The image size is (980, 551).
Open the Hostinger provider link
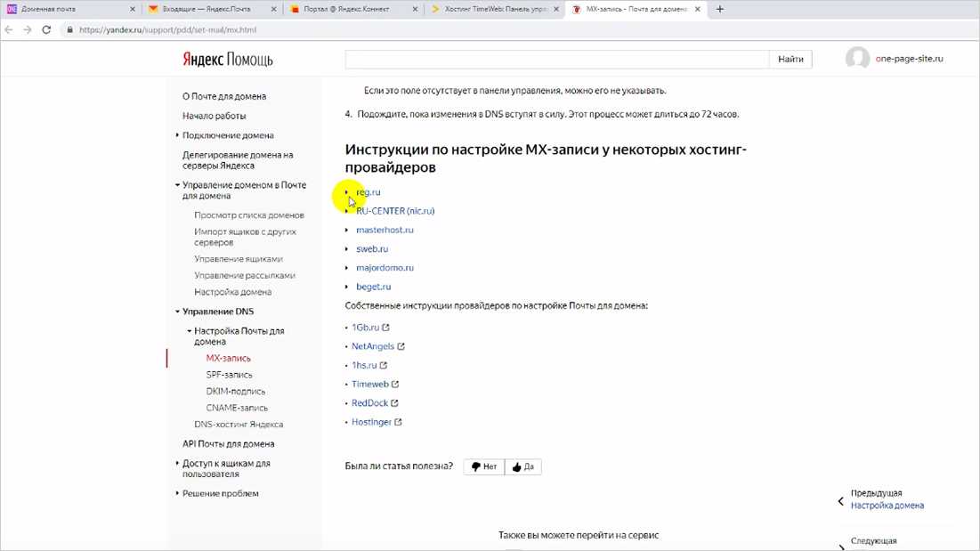[371, 422]
